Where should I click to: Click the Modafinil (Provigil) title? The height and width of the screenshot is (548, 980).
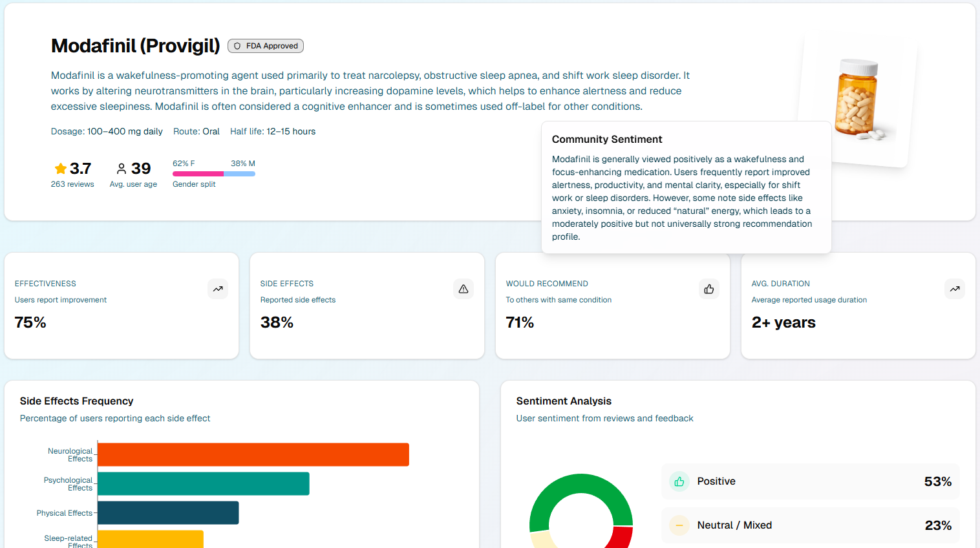(135, 45)
